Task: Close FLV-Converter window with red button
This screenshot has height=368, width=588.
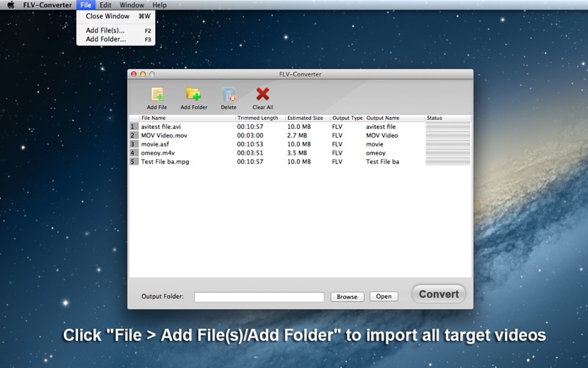Action: (x=134, y=74)
